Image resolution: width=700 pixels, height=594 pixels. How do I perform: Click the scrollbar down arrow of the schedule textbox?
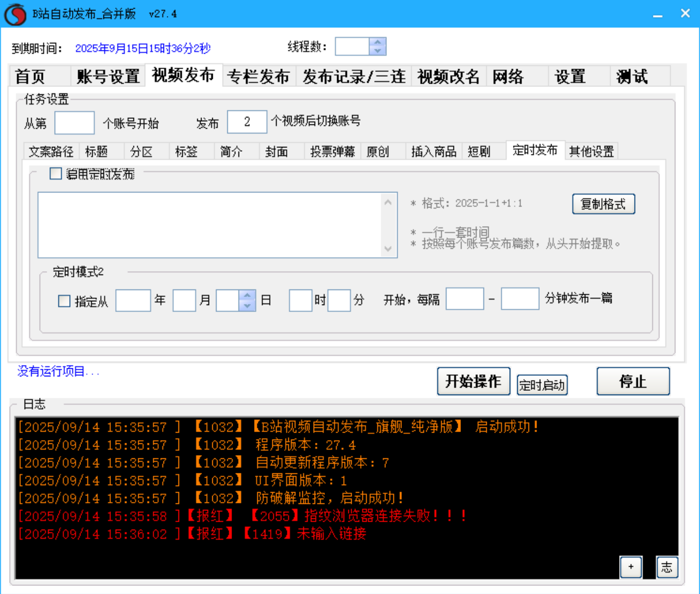point(388,249)
